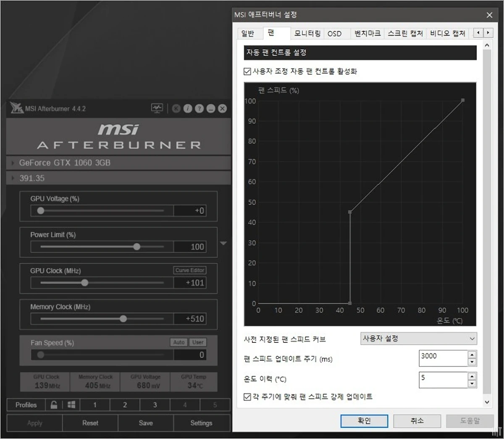This screenshot has width=504, height=439.
Task: Open the Curve Editor button
Action: pos(190,270)
